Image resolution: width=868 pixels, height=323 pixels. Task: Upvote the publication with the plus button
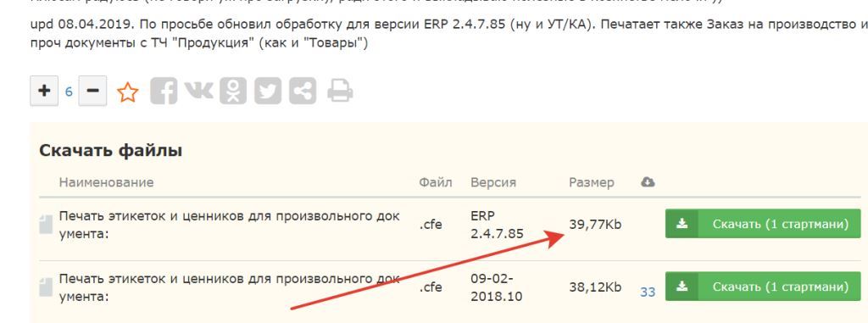[44, 91]
